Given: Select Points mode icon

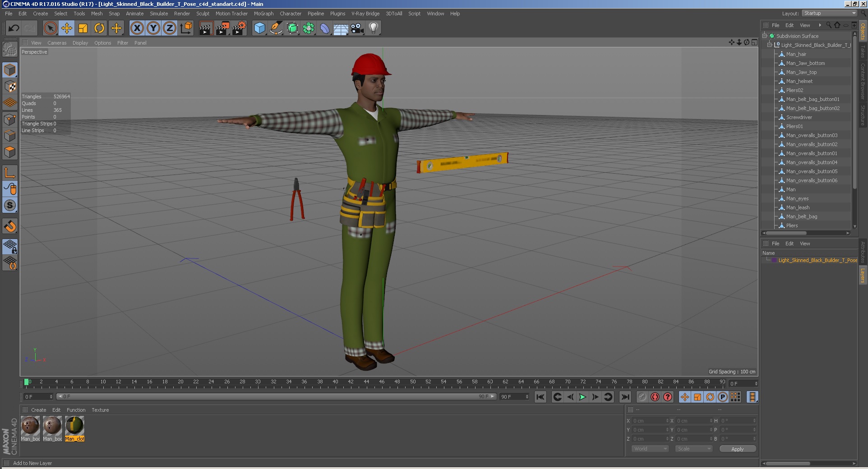Looking at the screenshot, I should [10, 120].
